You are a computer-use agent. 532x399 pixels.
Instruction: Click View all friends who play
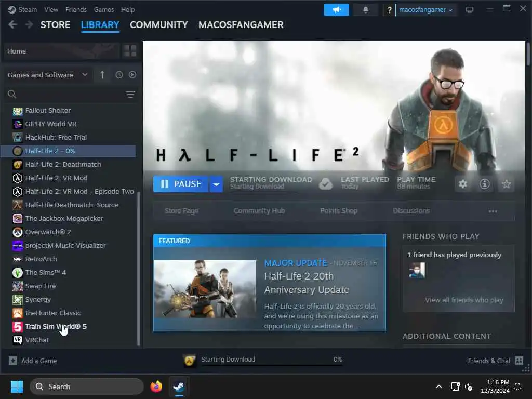(x=464, y=300)
